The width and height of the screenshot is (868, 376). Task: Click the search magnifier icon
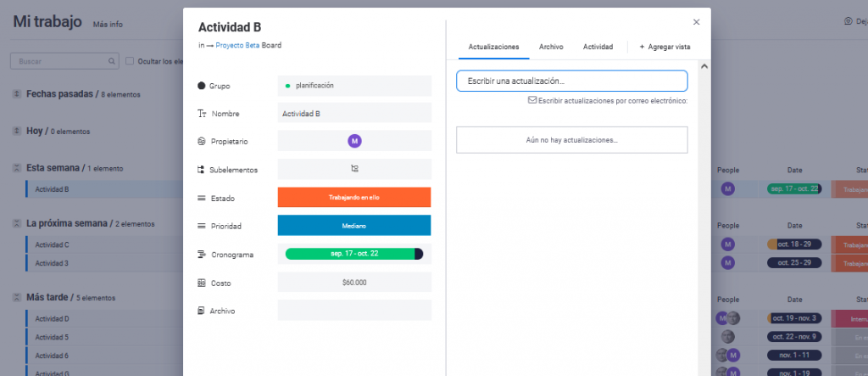(112, 61)
